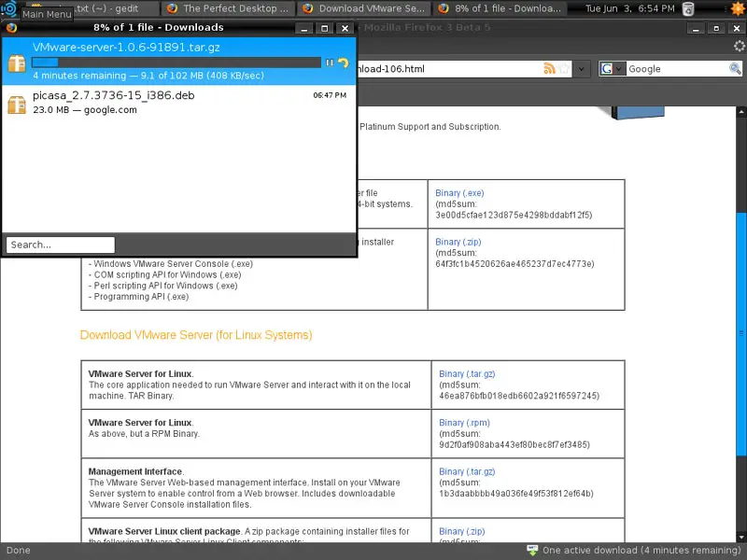Click the URL address field ending load-106.html

click(448, 68)
